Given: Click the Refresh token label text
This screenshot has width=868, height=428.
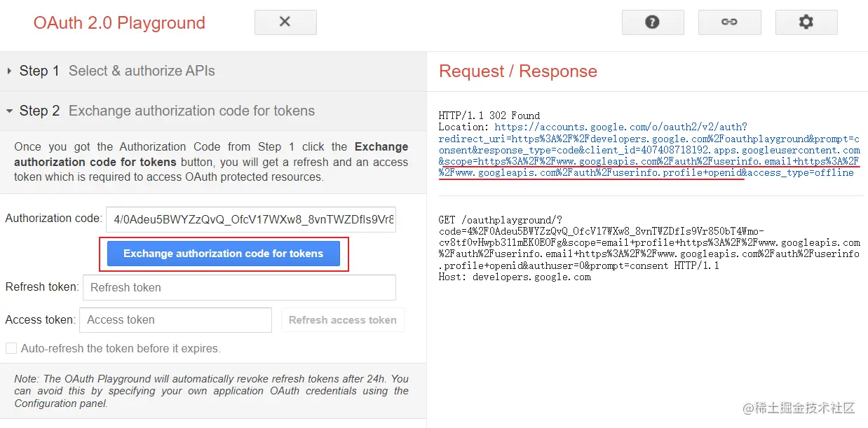Looking at the screenshot, I should 43,287.
